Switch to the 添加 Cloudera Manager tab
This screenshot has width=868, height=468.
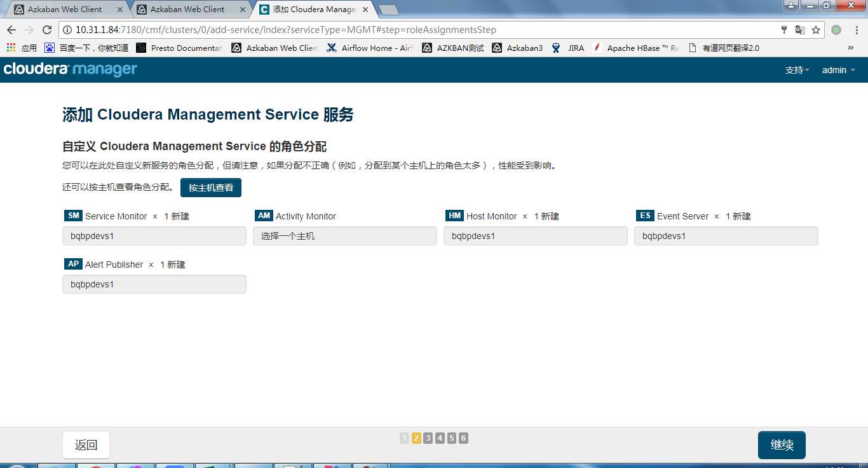click(314, 10)
